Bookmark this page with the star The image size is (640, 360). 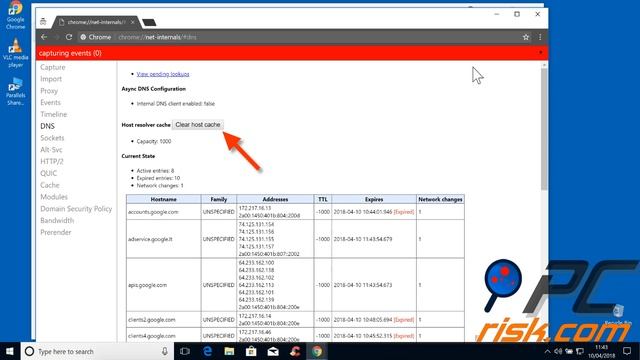click(x=526, y=37)
